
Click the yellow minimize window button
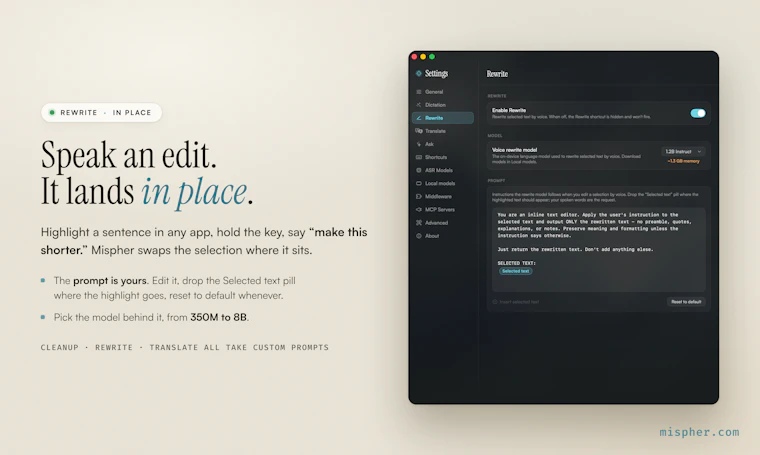423,57
